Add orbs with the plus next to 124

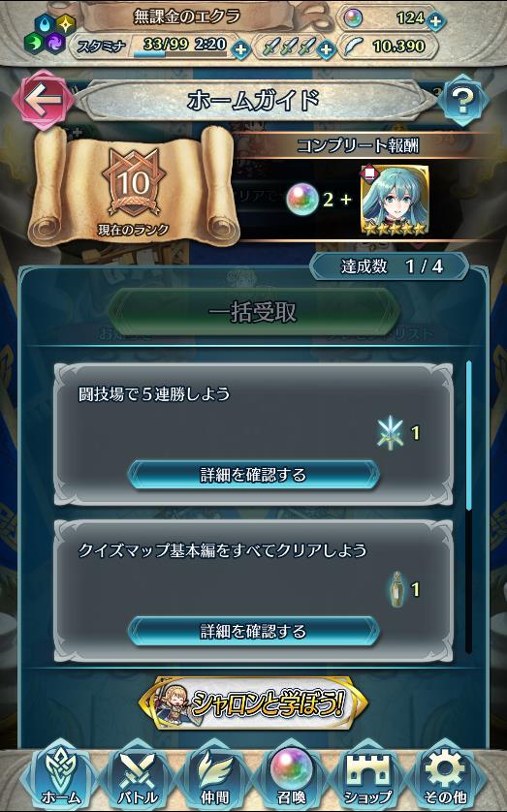pos(436,21)
